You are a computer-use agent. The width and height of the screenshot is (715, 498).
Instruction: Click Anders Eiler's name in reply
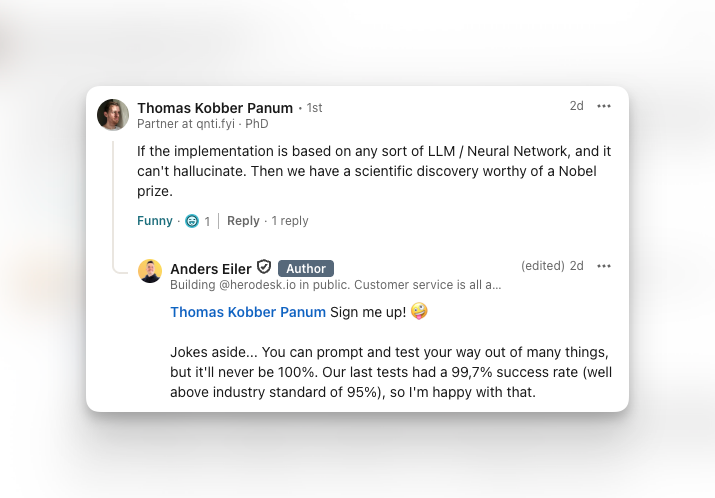210,268
